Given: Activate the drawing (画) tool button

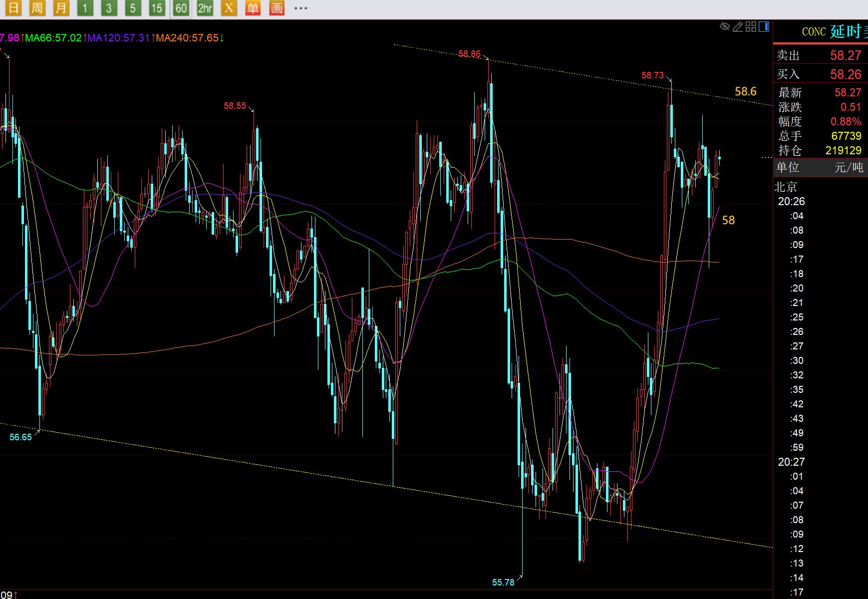Looking at the screenshot, I should pos(277,8).
